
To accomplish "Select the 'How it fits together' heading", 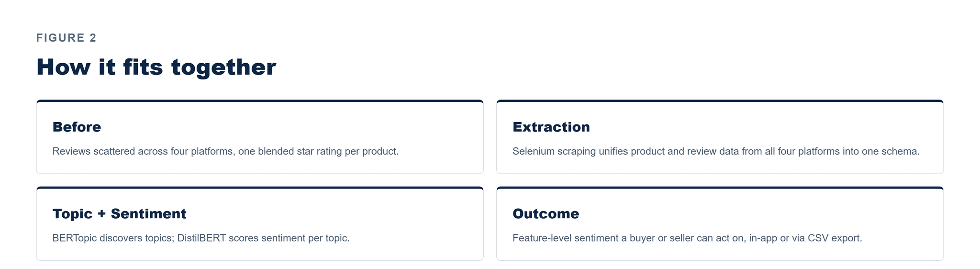I will [156, 67].
